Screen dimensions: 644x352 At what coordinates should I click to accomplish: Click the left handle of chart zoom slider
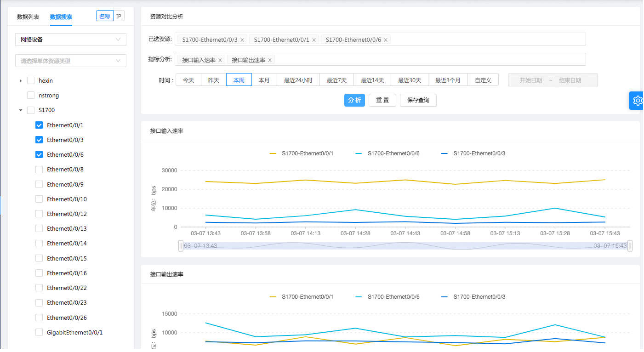tap(181, 246)
